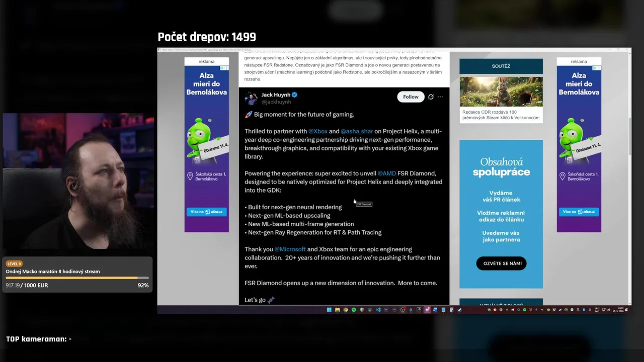The image size is (644, 362).
Task: Open the 'Redakce CDR rozdává 100 prémiových Steam klíčů' link
Action: 501,115
